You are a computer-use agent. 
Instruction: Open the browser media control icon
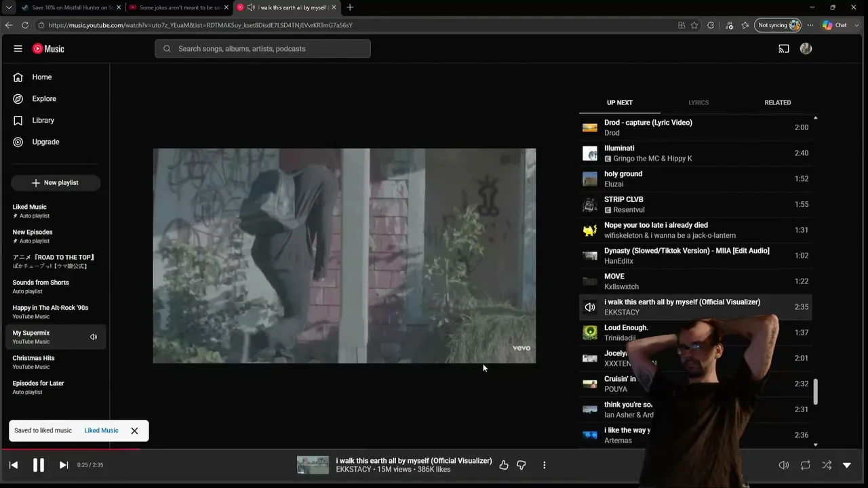tap(729, 25)
